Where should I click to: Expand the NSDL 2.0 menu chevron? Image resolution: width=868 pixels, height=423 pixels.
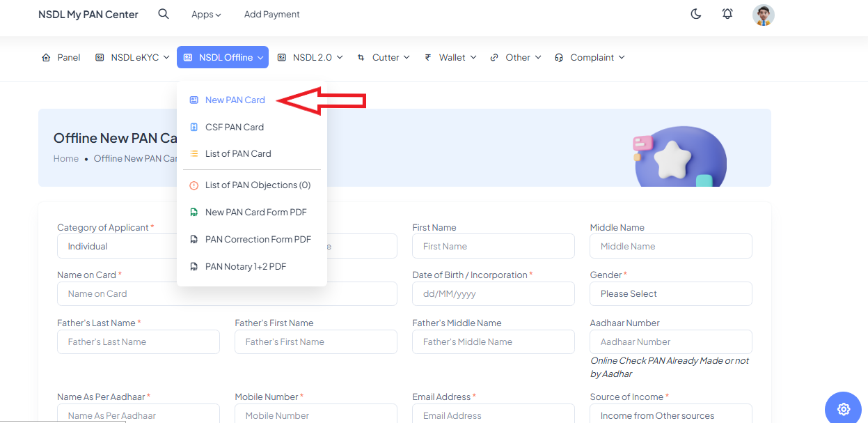[x=340, y=57]
